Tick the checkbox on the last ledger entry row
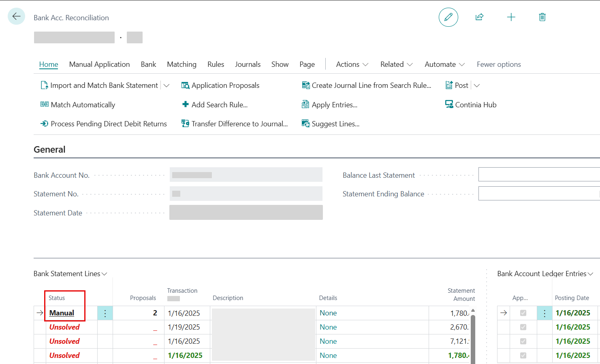The width and height of the screenshot is (600, 364). click(x=523, y=355)
